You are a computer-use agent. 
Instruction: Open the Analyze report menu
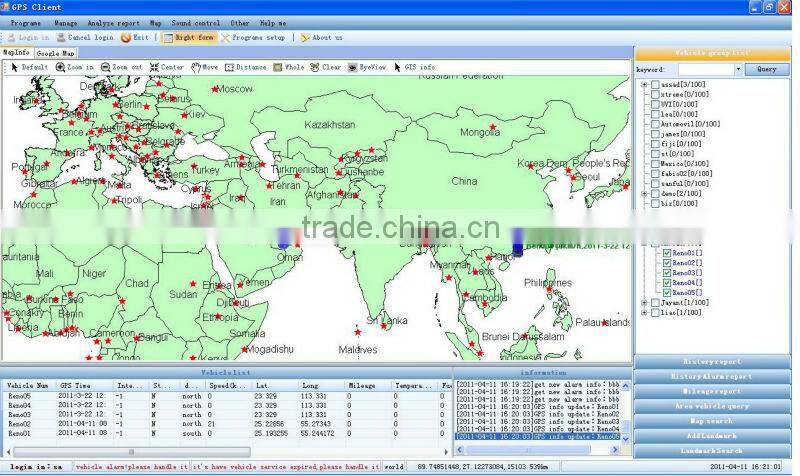coord(113,23)
